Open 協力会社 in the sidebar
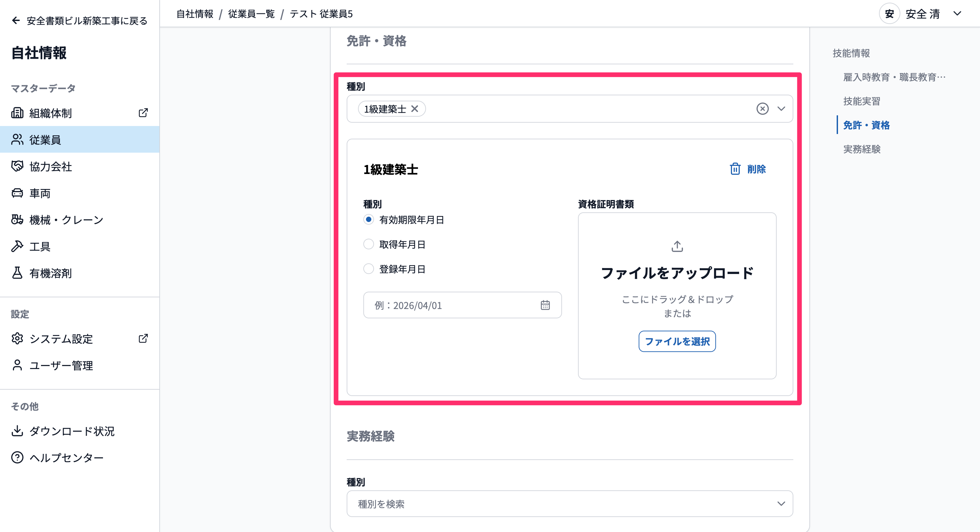This screenshot has height=532, width=980. pyautogui.click(x=80, y=166)
